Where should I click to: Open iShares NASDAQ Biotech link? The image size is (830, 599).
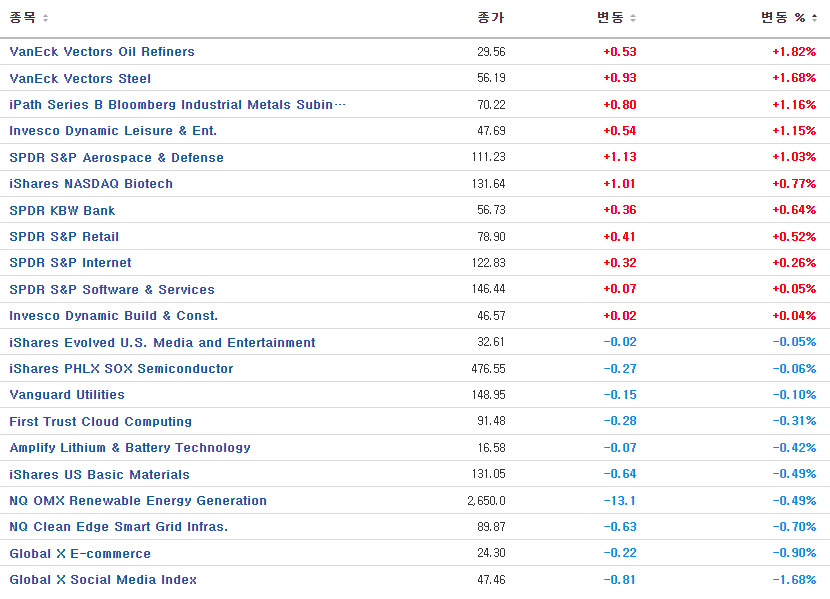point(91,184)
